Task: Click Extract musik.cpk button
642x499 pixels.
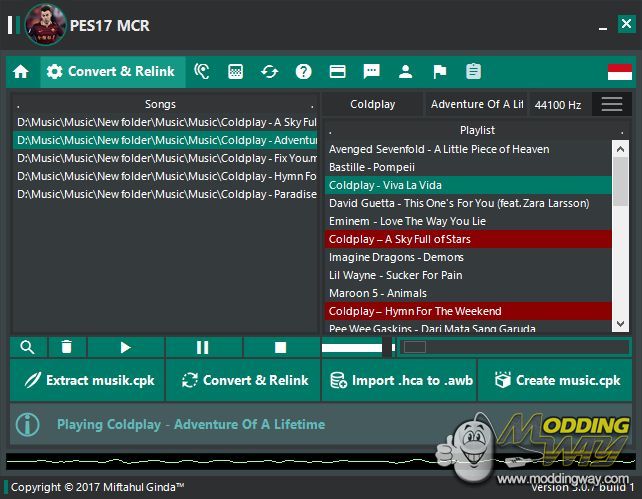Action: tap(88, 380)
